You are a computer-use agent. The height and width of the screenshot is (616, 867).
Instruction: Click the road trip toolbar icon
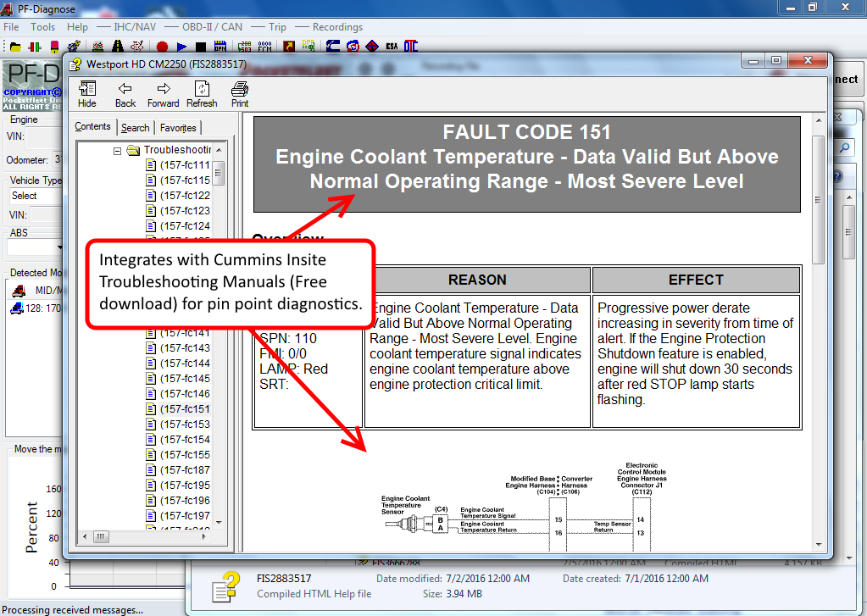click(118, 47)
